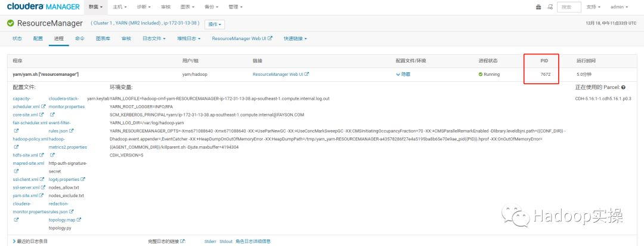Click into the 搜索 search field
644x246 pixels.
pyautogui.click(x=569, y=7)
